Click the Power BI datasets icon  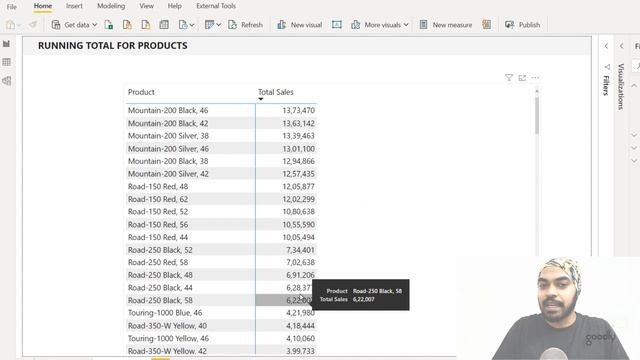(x=127, y=25)
